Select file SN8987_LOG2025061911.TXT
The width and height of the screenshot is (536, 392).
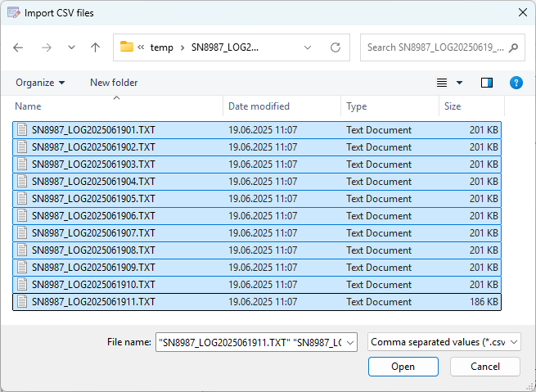click(257, 302)
